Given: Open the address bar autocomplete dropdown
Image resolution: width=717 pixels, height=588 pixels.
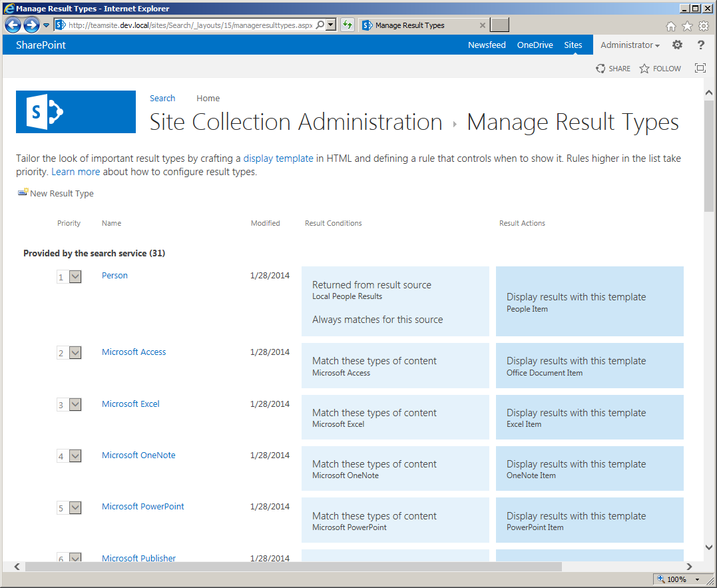Looking at the screenshot, I should (x=332, y=25).
